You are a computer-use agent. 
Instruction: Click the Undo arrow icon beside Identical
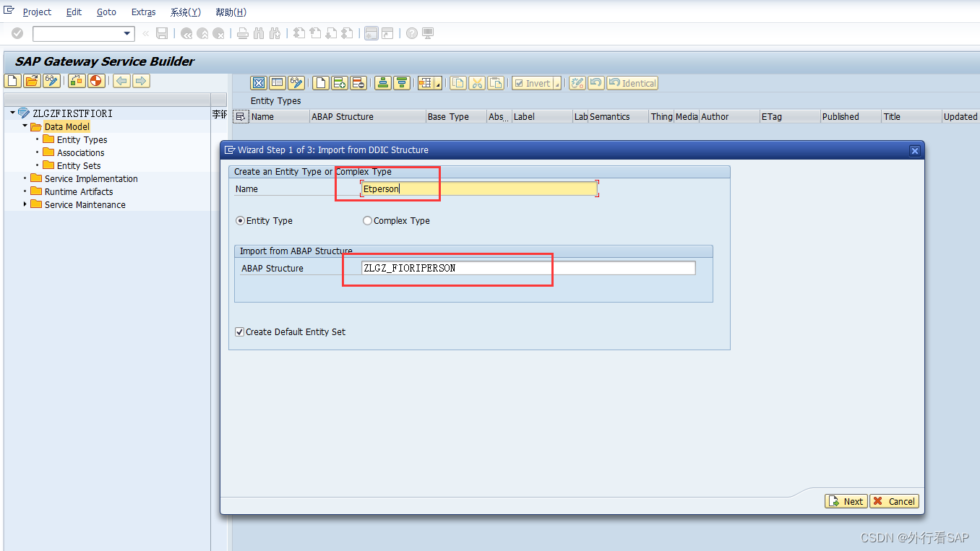[596, 83]
